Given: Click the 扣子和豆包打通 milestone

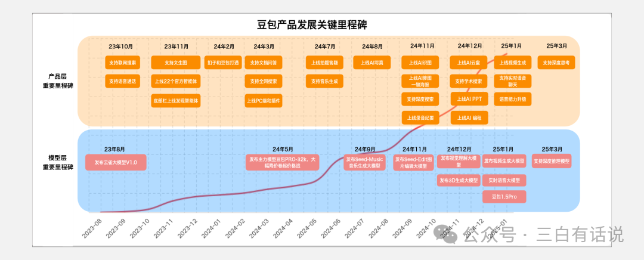Looking at the screenshot, I should tap(223, 63).
